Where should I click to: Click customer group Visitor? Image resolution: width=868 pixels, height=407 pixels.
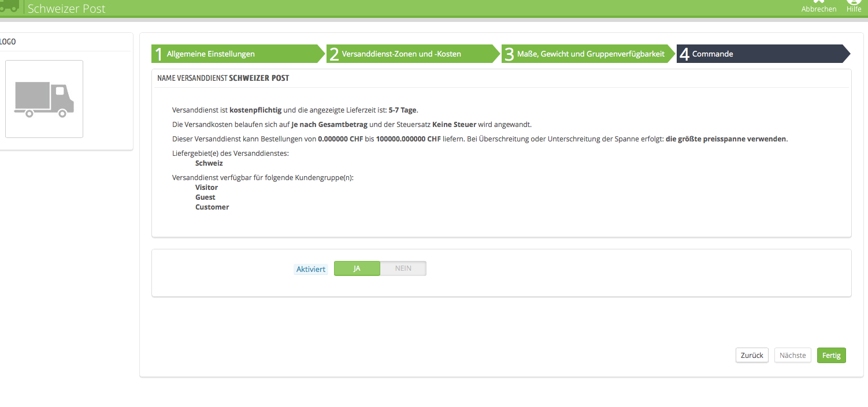(207, 188)
